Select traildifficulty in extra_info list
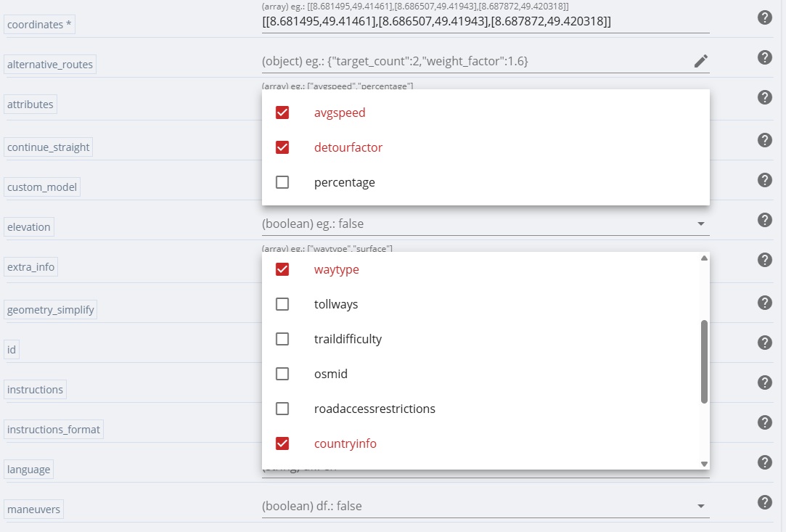Viewport: 786px width, 532px height. pos(348,339)
